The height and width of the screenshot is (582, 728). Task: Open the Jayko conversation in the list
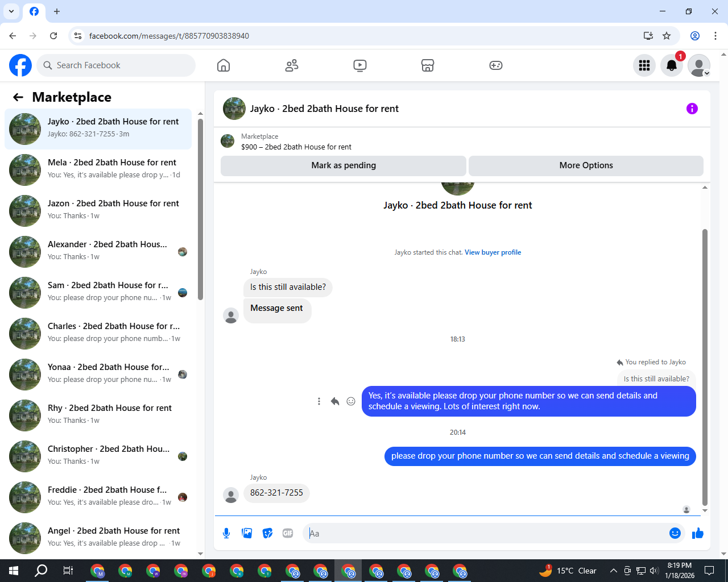tap(98, 129)
